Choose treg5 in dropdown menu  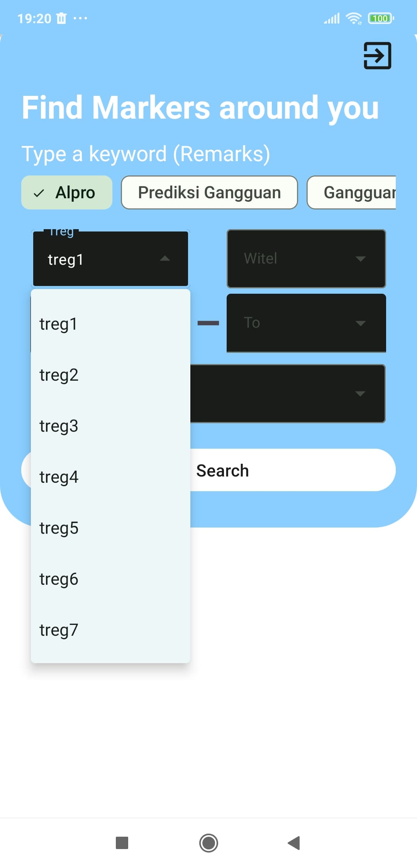click(x=110, y=528)
